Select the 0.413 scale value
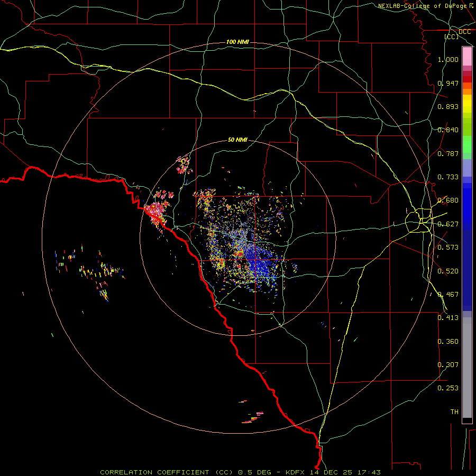This screenshot has height=476, width=476. point(448,318)
